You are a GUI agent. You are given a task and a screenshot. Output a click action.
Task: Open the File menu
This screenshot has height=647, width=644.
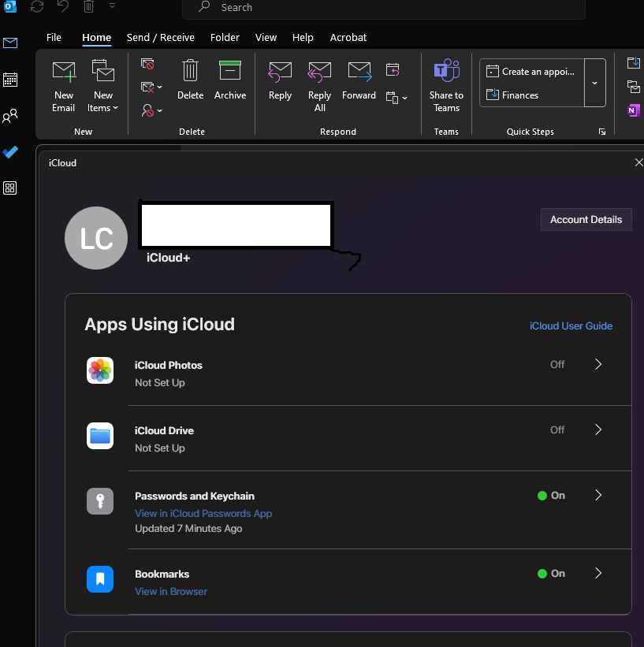pos(54,38)
